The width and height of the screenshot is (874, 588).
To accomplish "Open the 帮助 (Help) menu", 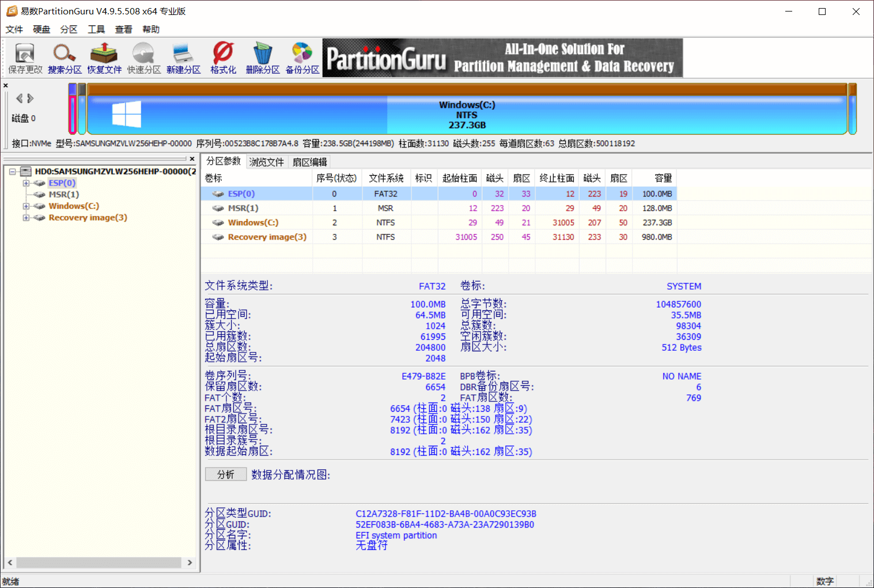I will coord(151,29).
